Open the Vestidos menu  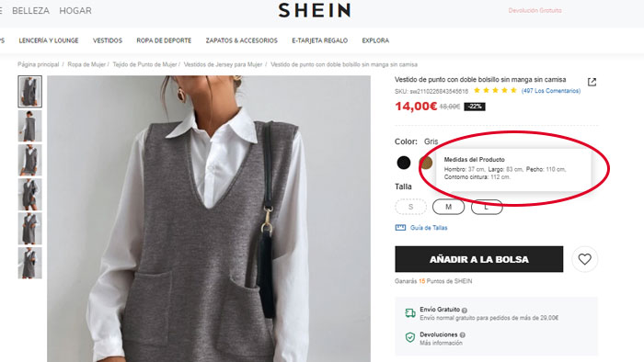pyautogui.click(x=108, y=40)
